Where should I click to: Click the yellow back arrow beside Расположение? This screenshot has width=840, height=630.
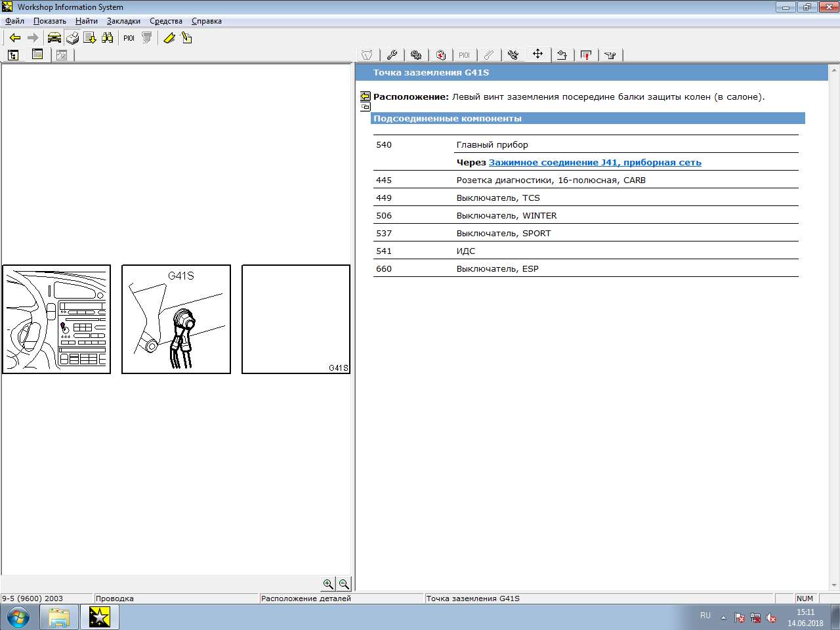click(366, 96)
